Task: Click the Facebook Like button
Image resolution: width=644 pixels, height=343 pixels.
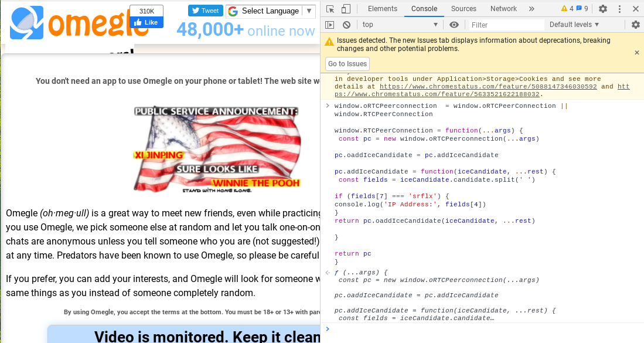Action: pyautogui.click(x=146, y=23)
